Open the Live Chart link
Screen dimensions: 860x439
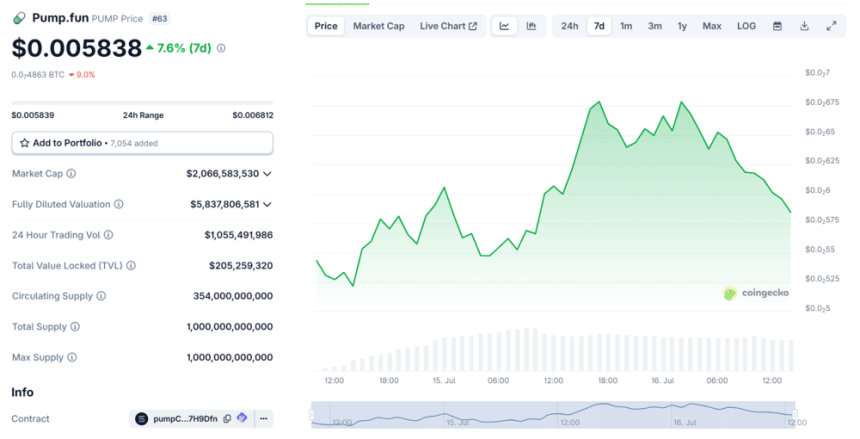tap(448, 26)
